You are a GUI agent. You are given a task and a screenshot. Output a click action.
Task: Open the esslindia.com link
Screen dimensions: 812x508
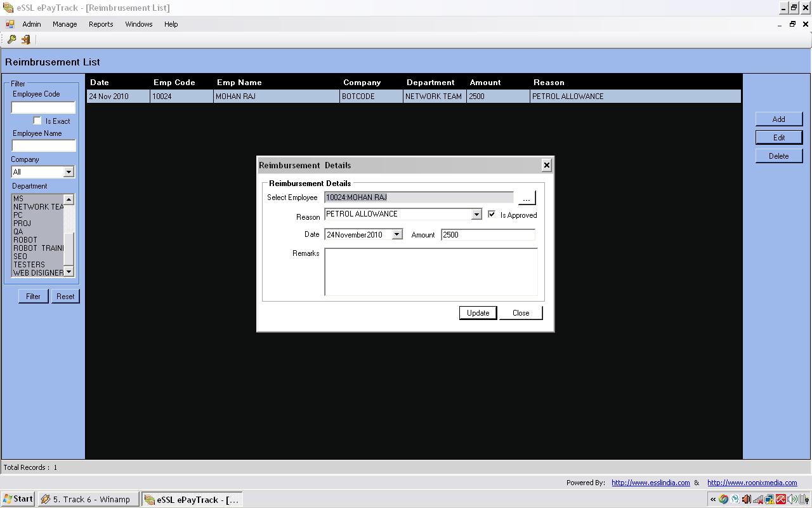click(x=650, y=483)
